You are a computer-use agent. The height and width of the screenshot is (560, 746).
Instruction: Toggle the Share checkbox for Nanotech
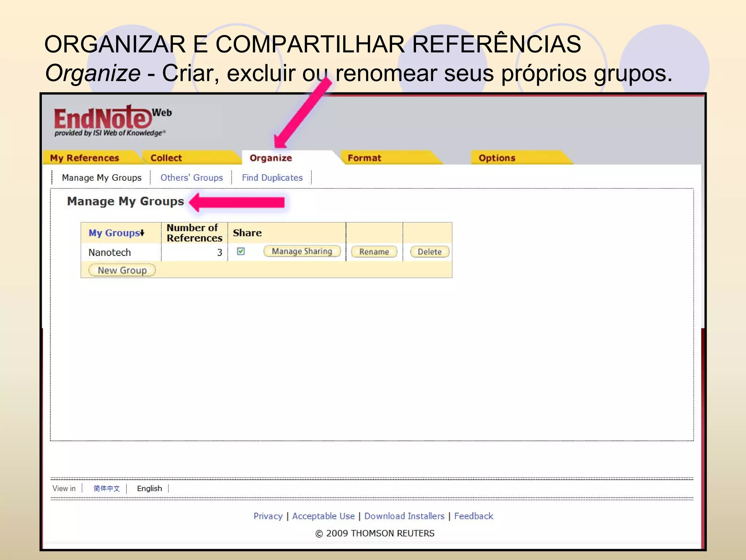(x=241, y=251)
